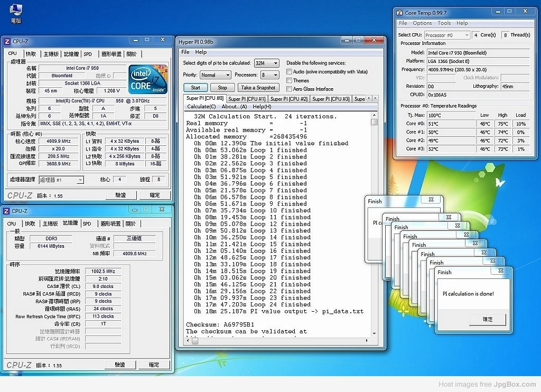
Task: Switch to Super PI [CPU #2] tab
Action: click(x=289, y=99)
